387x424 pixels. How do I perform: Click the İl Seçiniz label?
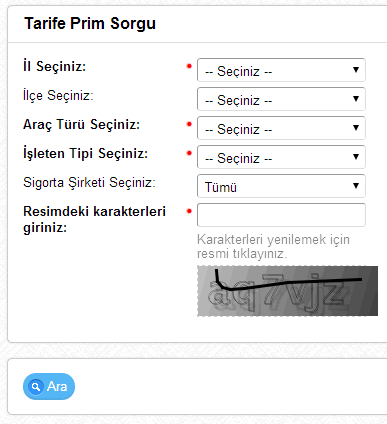[x=55, y=66]
